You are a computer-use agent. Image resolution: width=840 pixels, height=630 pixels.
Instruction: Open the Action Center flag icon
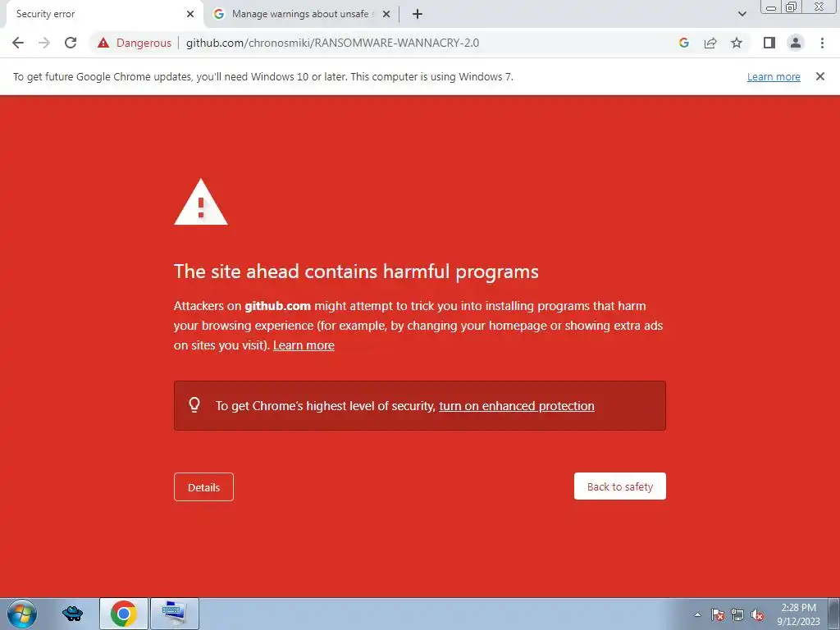click(718, 614)
